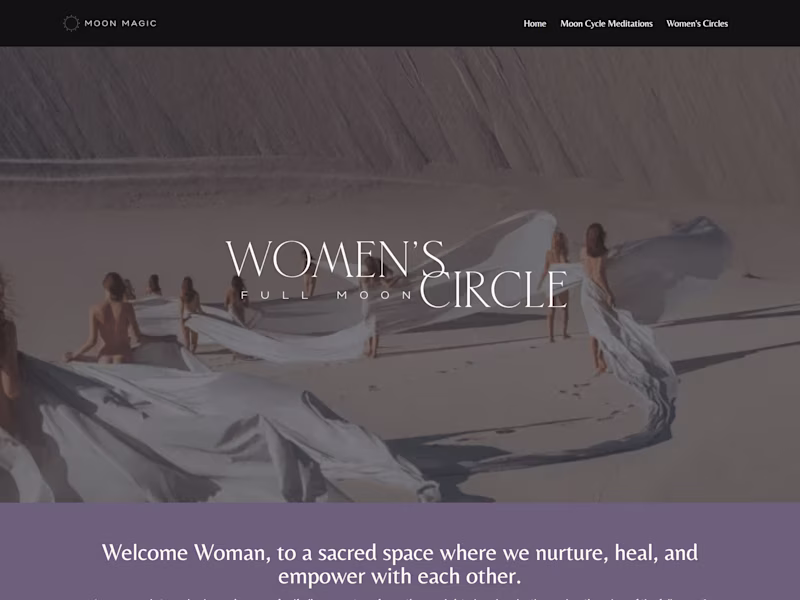
Task: Click the WOMEN'S title word in hero
Action: pos(336,259)
